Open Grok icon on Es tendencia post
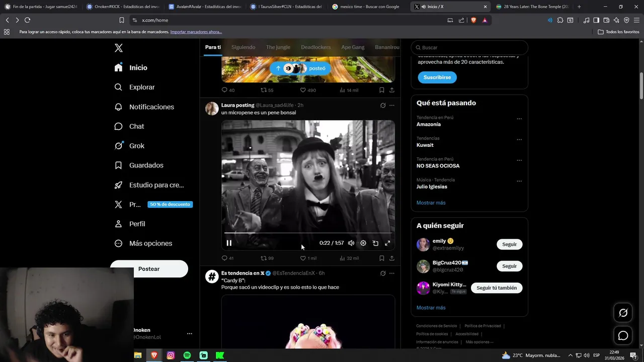The height and width of the screenshot is (362, 644). click(x=383, y=273)
